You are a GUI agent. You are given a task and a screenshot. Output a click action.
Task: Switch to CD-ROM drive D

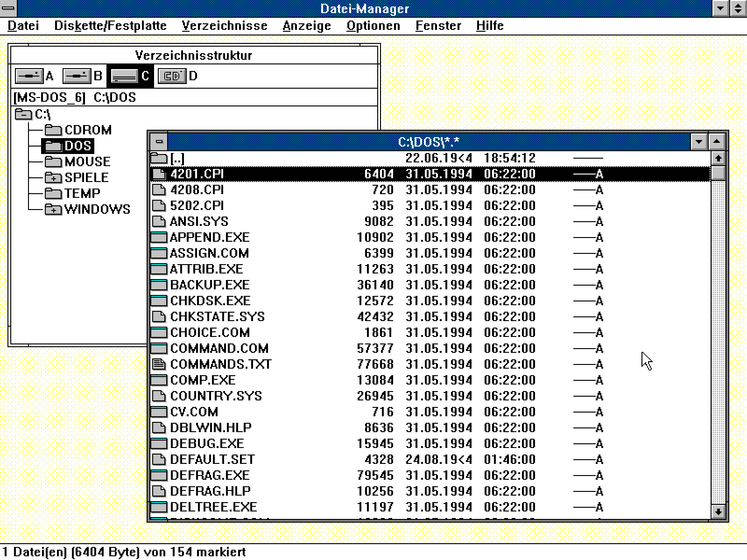pyautogui.click(x=172, y=76)
